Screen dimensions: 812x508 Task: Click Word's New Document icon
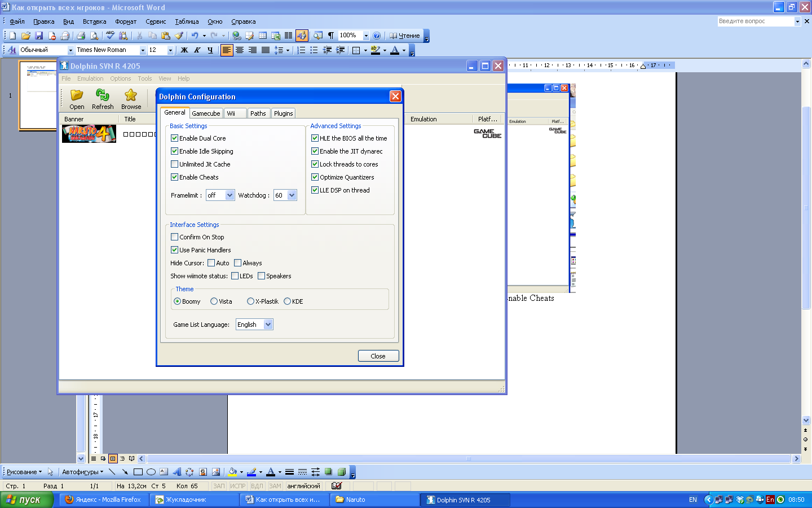(13, 36)
